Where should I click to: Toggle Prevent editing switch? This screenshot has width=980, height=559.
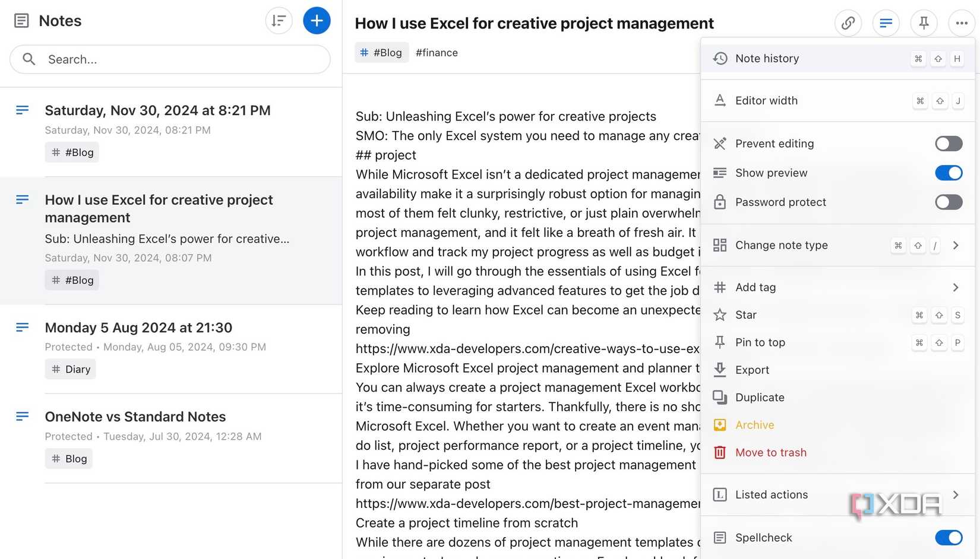coord(949,144)
